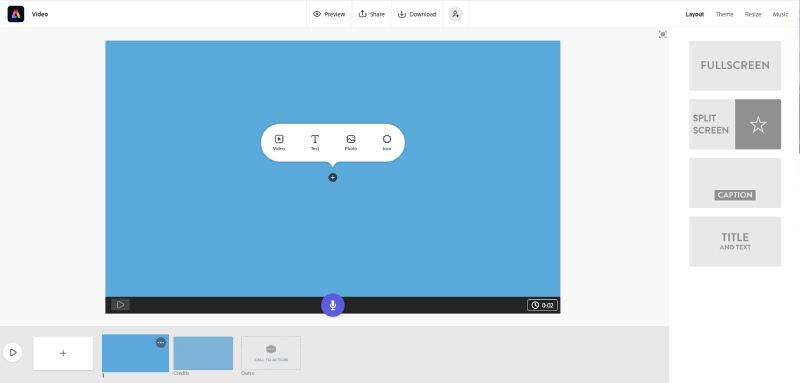Viewport: 800px width, 383px height.
Task: Select the Call to Action outro slide
Action: pos(271,353)
